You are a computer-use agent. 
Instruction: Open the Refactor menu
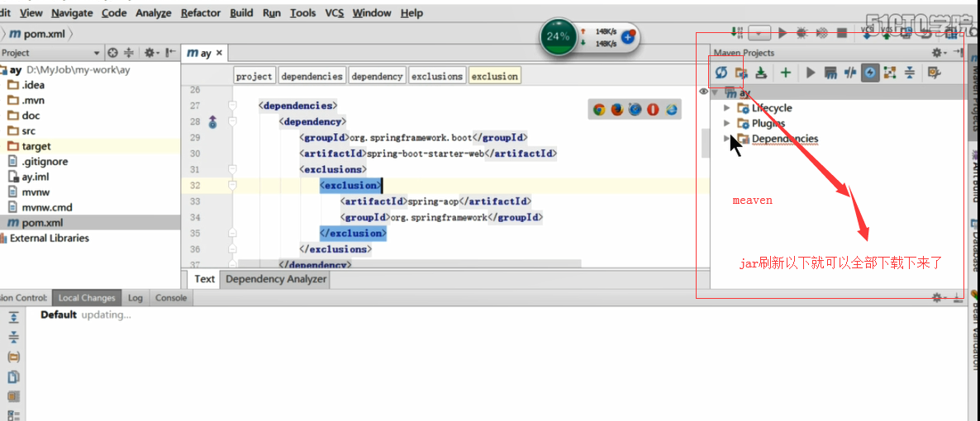[201, 12]
